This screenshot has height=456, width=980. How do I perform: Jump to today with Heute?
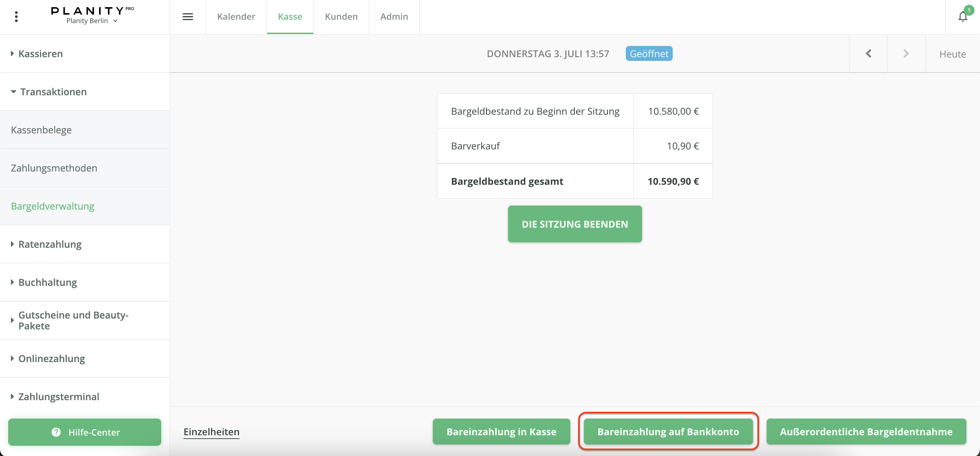pos(952,54)
